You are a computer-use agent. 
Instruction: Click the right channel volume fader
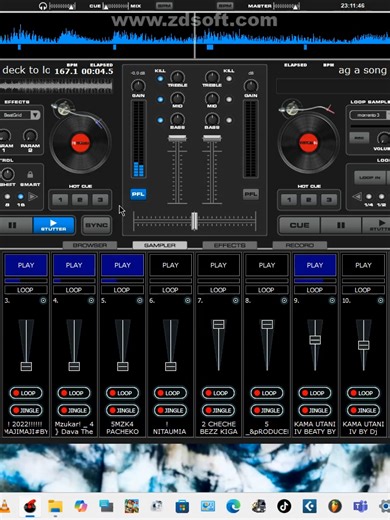[x=212, y=138]
